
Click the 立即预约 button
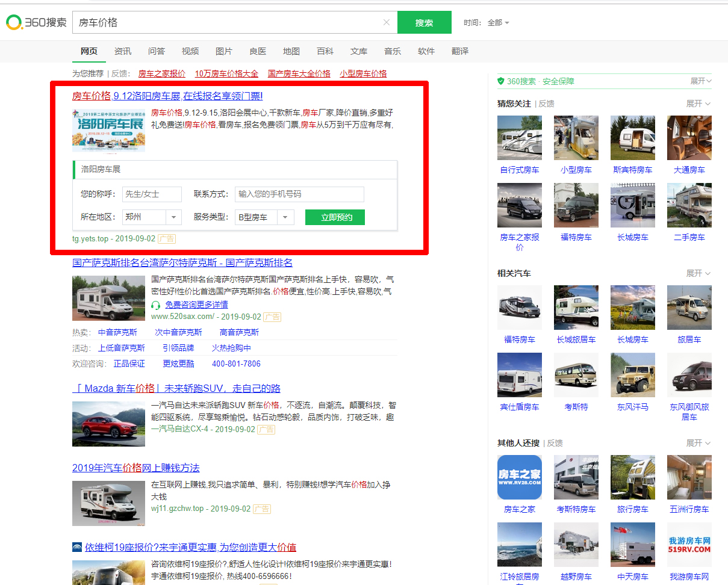335,217
